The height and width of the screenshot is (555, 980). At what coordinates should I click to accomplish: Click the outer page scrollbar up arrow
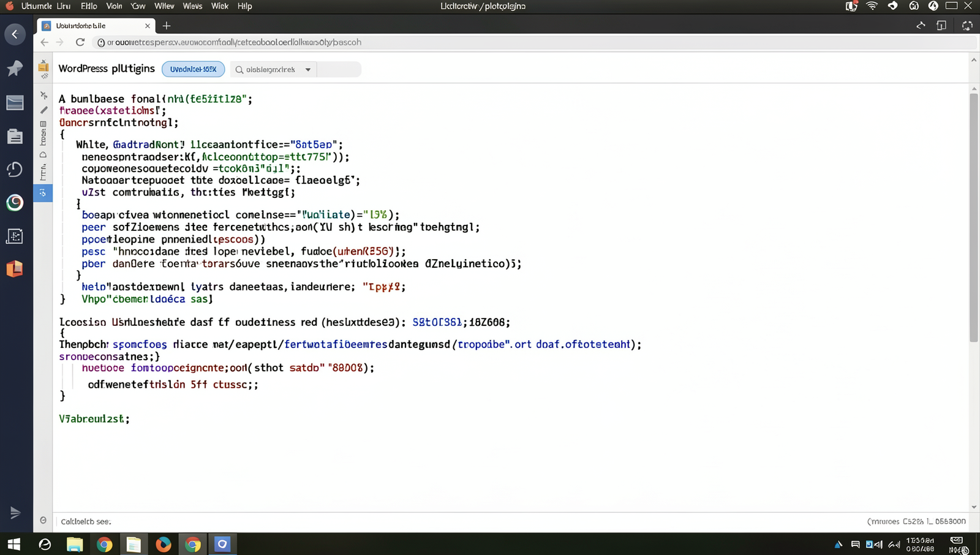click(x=974, y=60)
